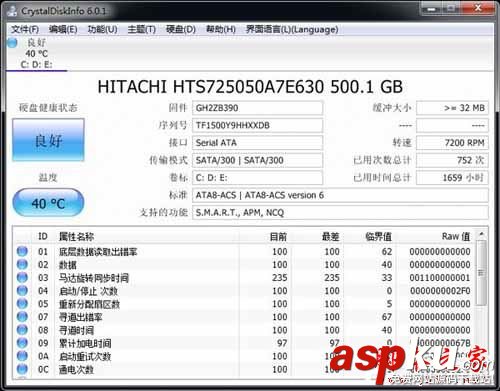Viewport: 500px width, 391px height.
Task: Click the 40 °C temperature button
Action: pyautogui.click(x=48, y=203)
